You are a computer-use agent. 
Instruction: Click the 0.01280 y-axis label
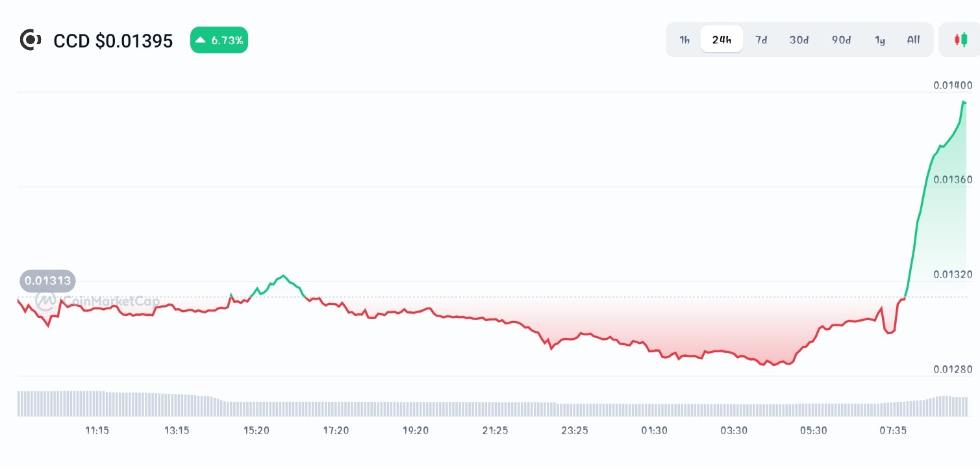tap(953, 369)
